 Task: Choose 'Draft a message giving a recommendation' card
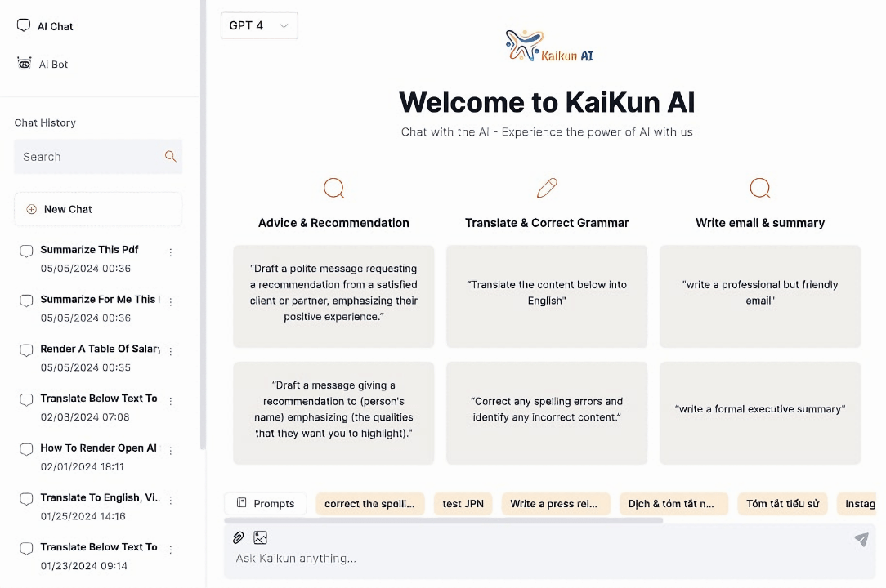click(x=333, y=413)
